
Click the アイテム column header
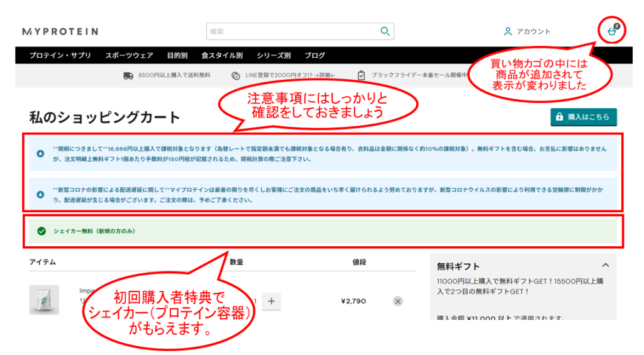tap(43, 262)
